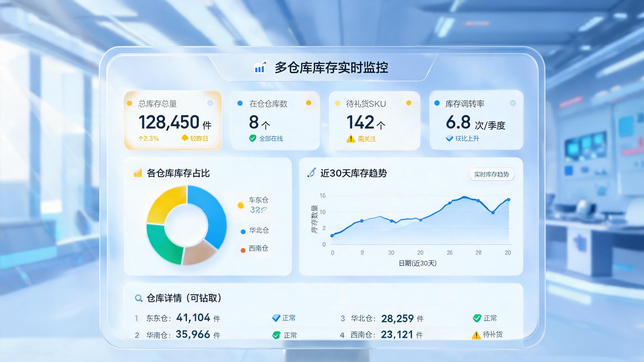Open the 在仓仓库数 8个 card
Viewport: 644px width, 362px height.
point(275,121)
